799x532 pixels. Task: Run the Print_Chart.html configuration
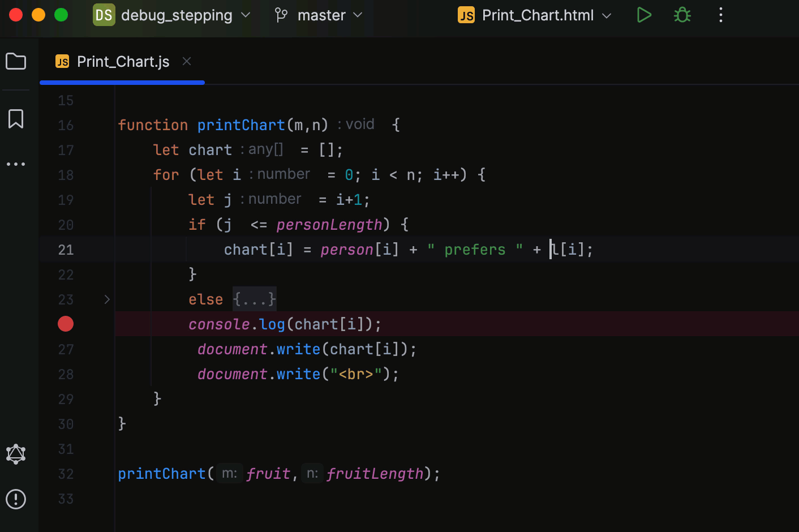(x=644, y=15)
